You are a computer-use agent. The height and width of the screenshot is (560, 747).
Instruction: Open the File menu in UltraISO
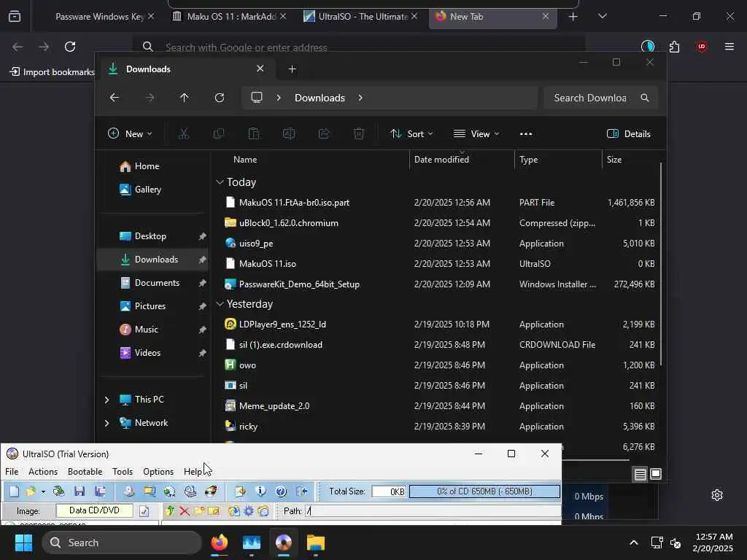click(x=12, y=472)
